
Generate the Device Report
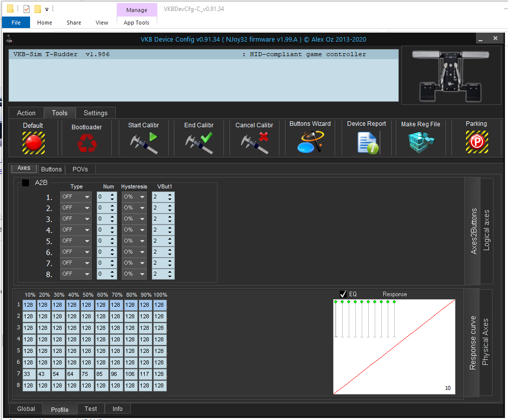(368, 142)
